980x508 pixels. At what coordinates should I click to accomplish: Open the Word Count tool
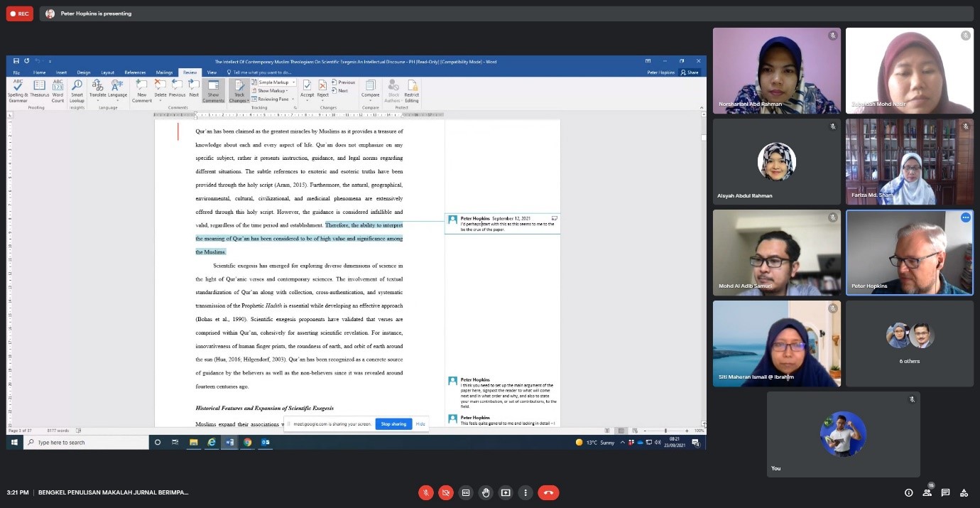click(58, 90)
